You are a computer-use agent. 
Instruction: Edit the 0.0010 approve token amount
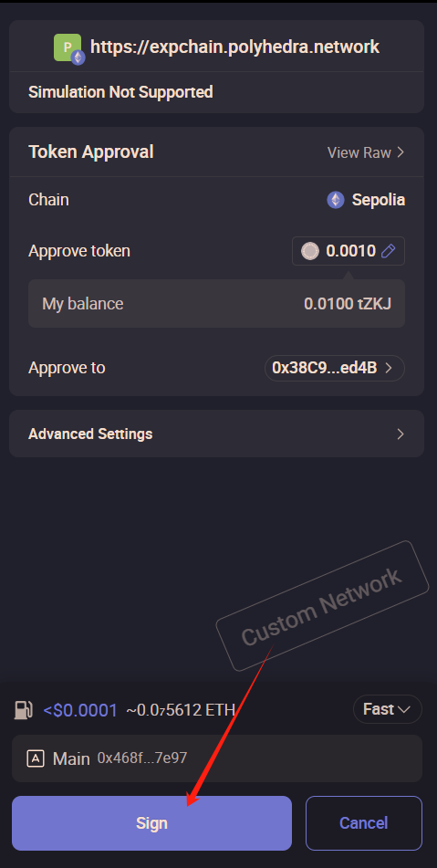[x=349, y=251]
